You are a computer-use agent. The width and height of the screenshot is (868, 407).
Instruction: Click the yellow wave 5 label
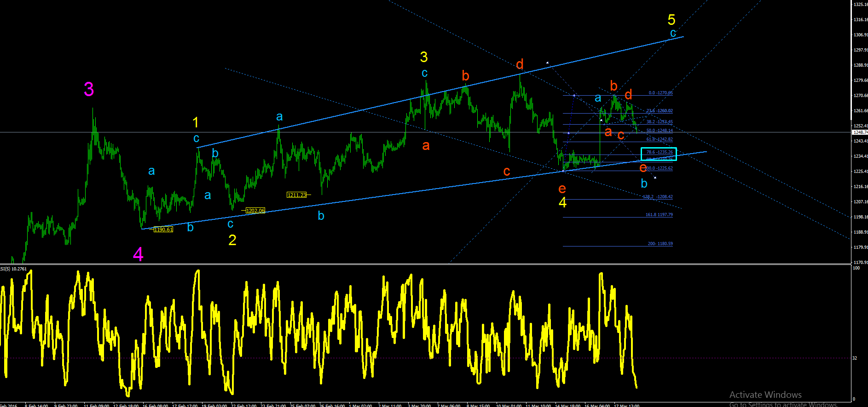point(671,20)
